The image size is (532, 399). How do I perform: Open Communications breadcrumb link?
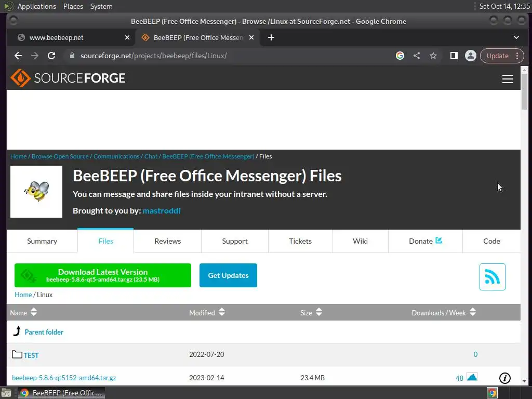click(x=116, y=156)
